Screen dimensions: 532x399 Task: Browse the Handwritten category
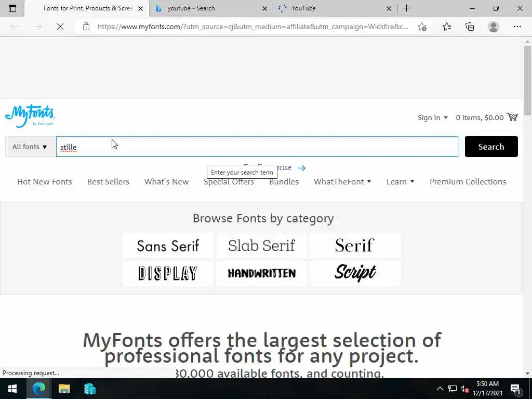coord(261,273)
